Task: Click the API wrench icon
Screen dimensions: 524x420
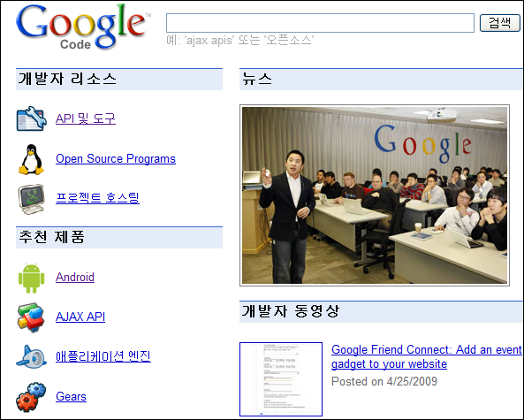Action: (x=32, y=118)
